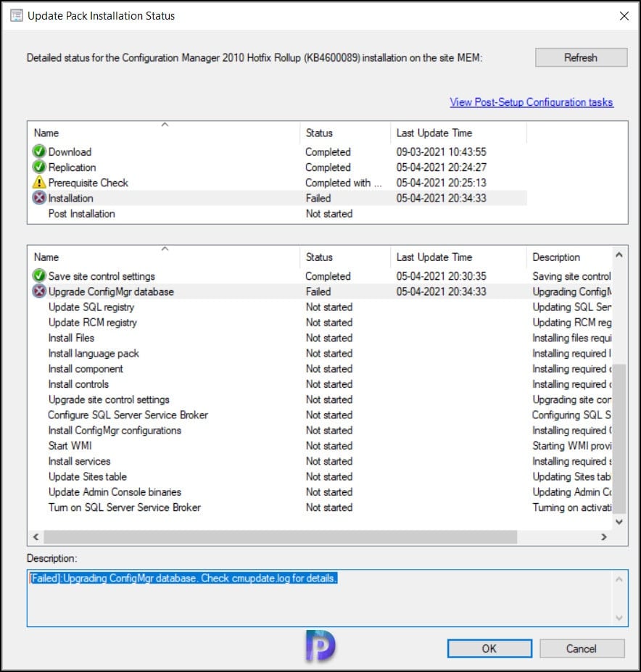The height and width of the screenshot is (672, 641).
Task: Click the OK button
Action: 489,648
